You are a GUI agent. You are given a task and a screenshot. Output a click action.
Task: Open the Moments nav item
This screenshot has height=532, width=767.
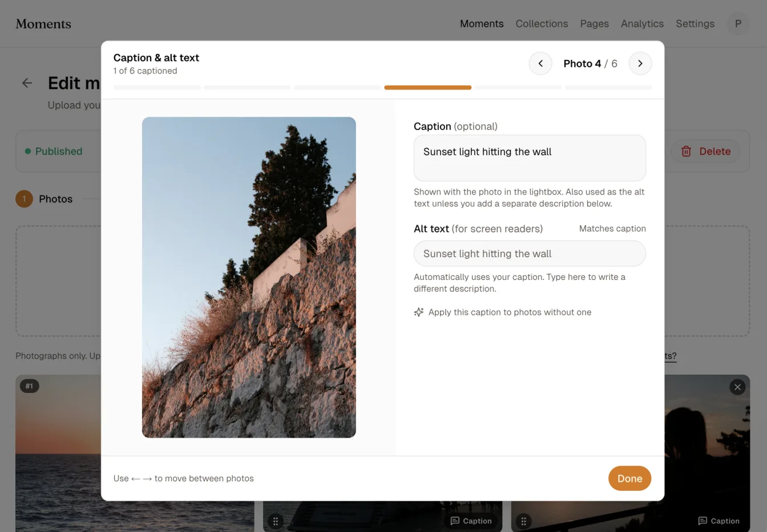pyautogui.click(x=482, y=23)
